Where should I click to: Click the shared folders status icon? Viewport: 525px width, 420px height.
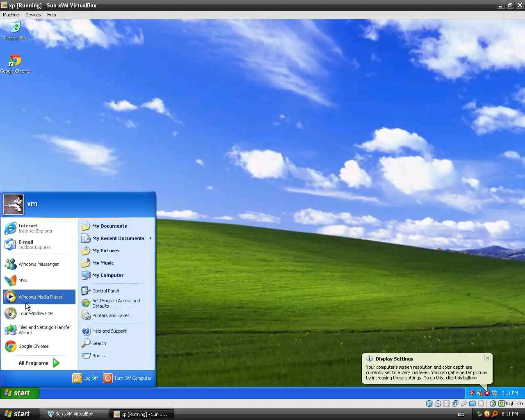click(x=472, y=404)
